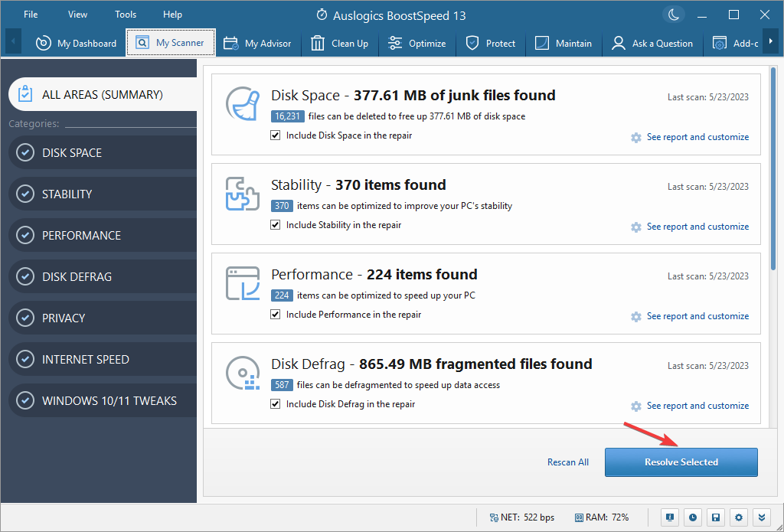Click the 16,231 files count badge

[288, 116]
